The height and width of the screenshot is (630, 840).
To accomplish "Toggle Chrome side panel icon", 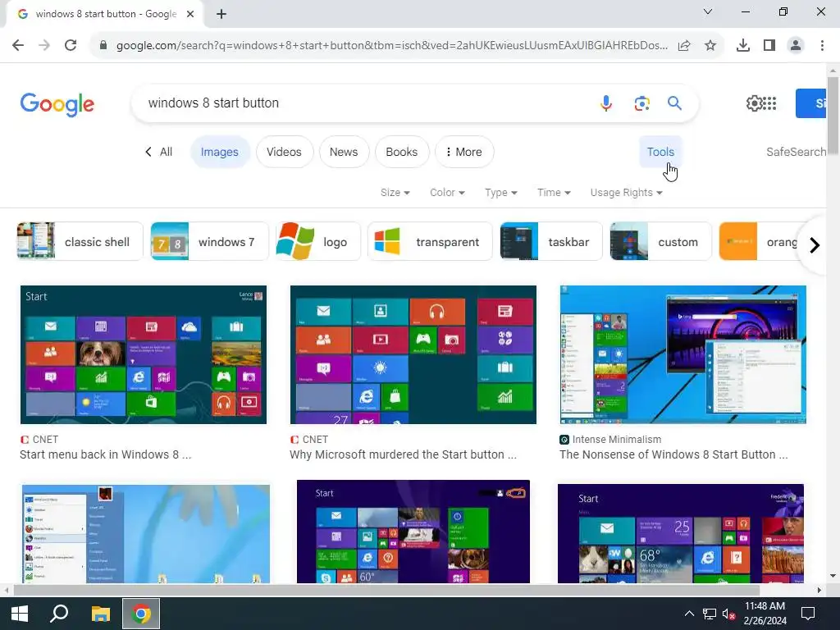I will tap(769, 46).
